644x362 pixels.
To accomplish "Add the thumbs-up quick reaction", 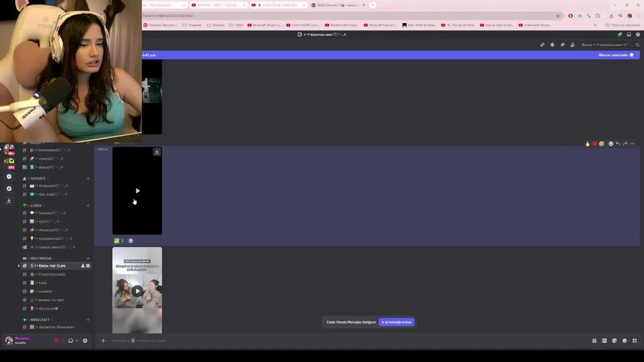I will pyautogui.click(x=587, y=144).
